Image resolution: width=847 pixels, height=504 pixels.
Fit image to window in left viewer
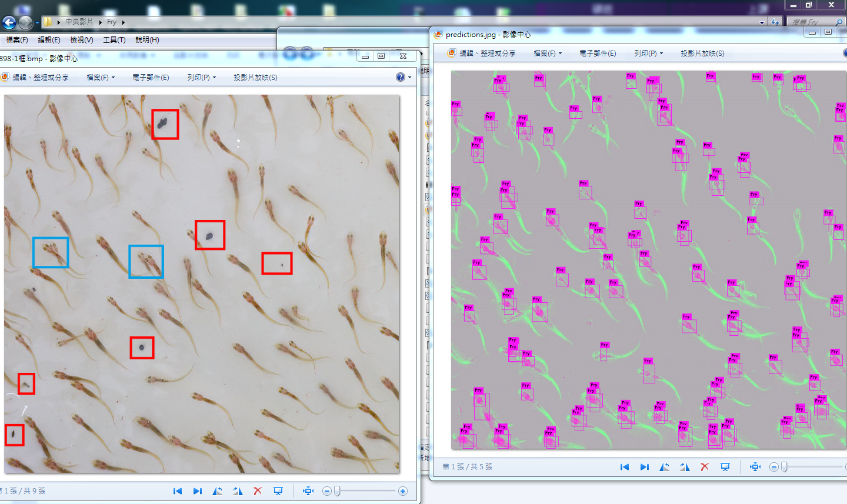click(x=308, y=491)
